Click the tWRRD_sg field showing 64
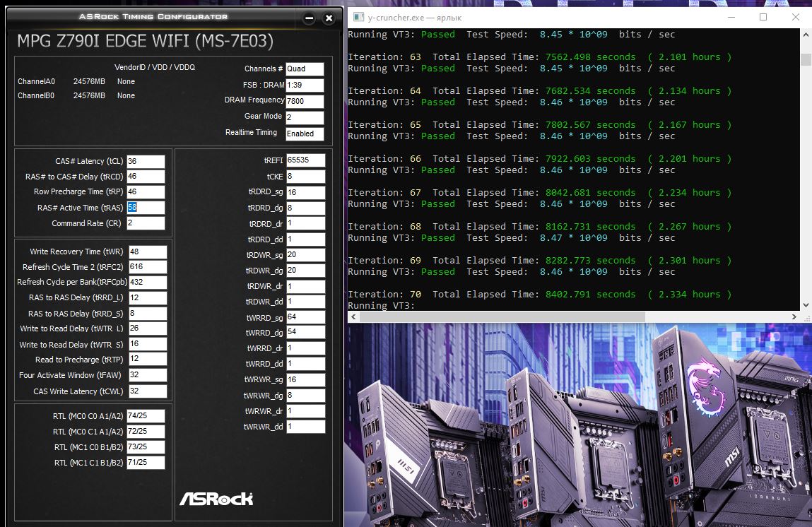This screenshot has height=527, width=812. click(x=305, y=317)
